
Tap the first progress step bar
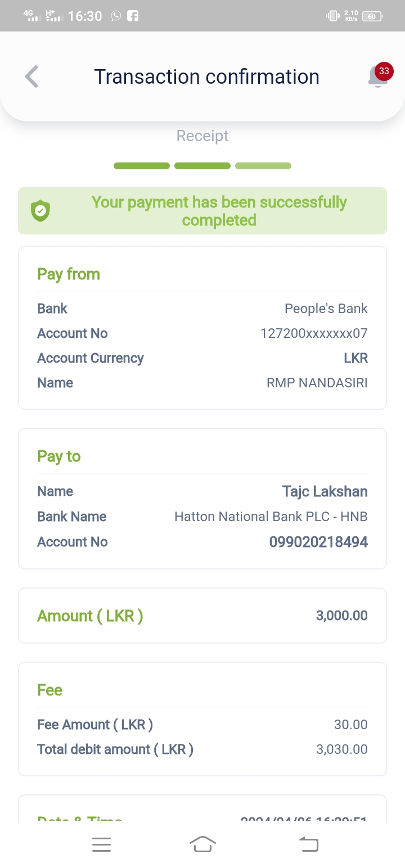coord(142,166)
